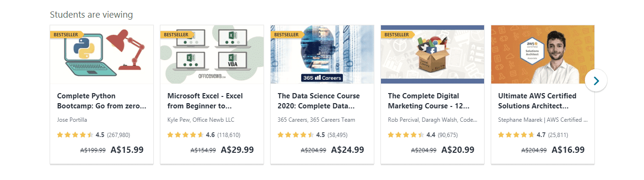
Task: Click the 365 Careers logo on thumbnail
Action: click(322, 77)
